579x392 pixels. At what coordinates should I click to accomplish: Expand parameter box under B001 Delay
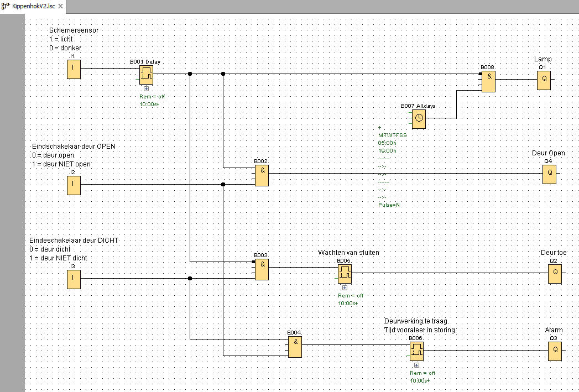146,88
